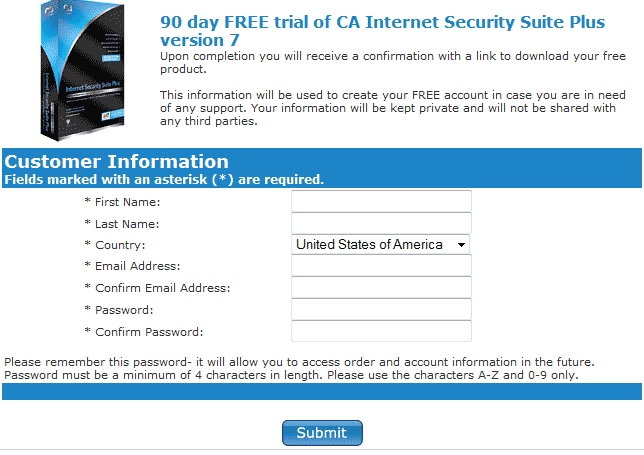Focus the First Name text field
The height and width of the screenshot is (455, 644).
381,202
